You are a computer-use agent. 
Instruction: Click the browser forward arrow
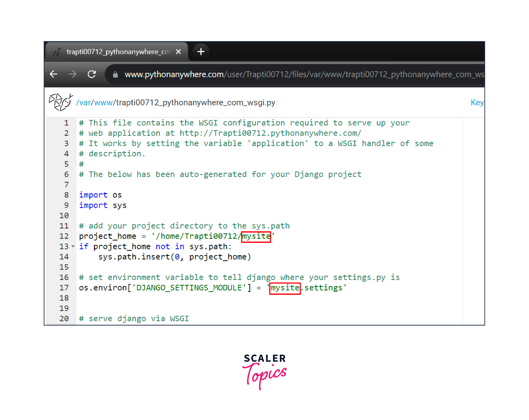72,74
